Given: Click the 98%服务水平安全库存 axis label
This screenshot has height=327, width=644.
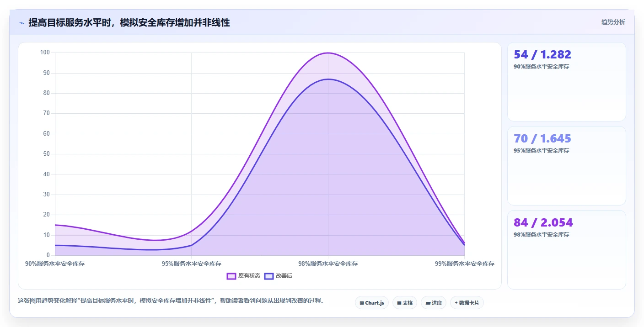Looking at the screenshot, I should coord(328,264).
